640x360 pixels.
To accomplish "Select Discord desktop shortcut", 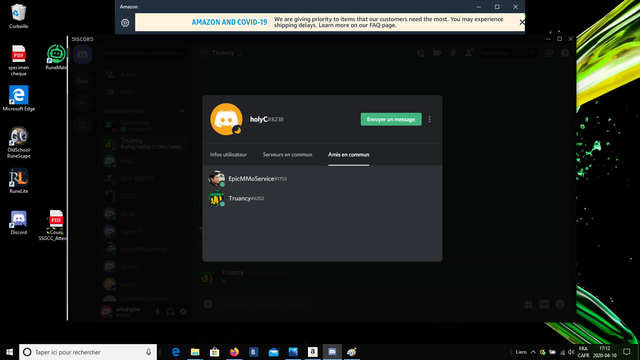I will pyautogui.click(x=18, y=223).
